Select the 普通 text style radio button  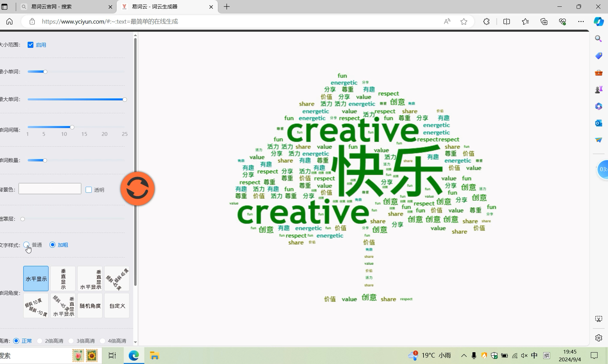pos(27,245)
